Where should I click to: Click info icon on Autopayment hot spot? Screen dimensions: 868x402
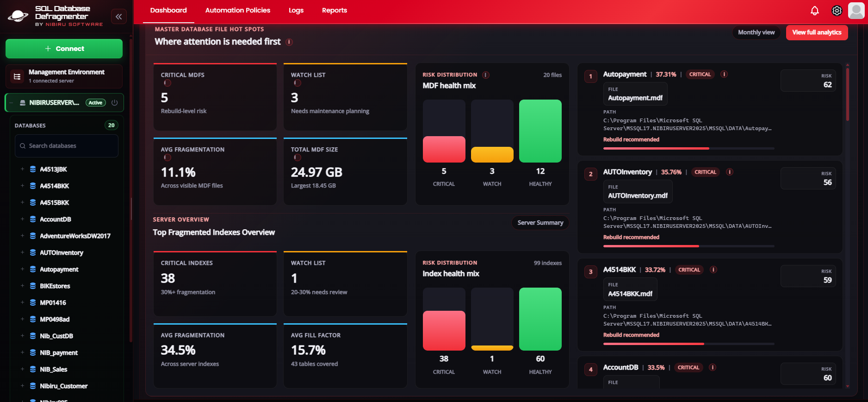point(725,74)
